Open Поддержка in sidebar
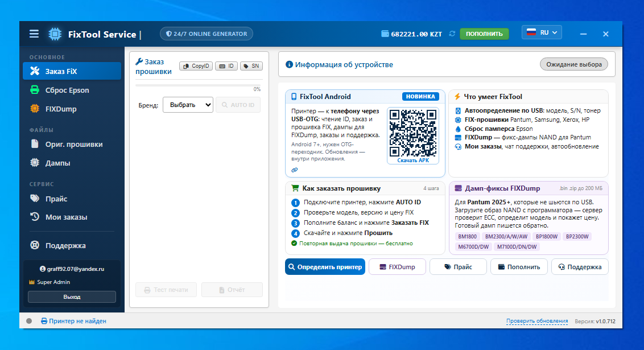The image size is (644, 350). tap(72, 246)
